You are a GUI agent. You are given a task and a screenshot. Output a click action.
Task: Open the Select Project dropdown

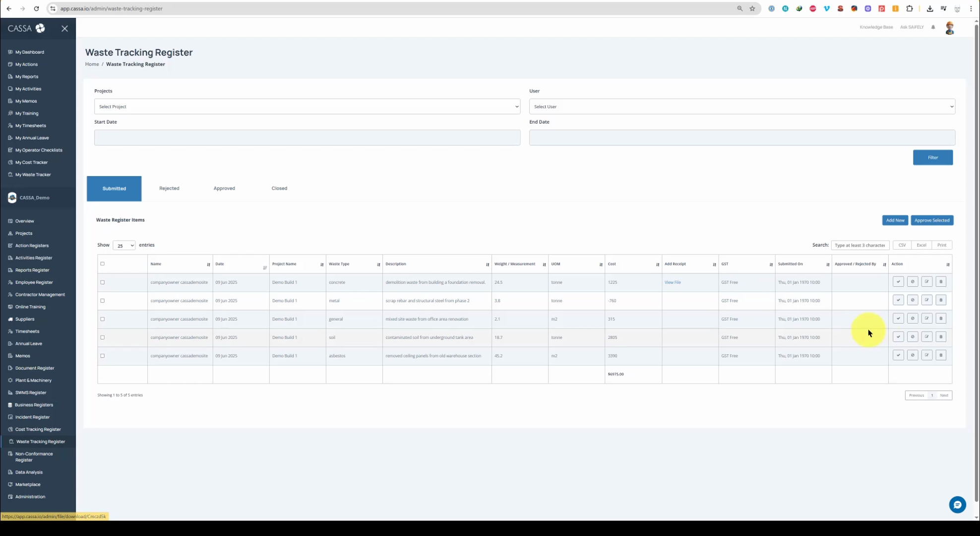(307, 107)
